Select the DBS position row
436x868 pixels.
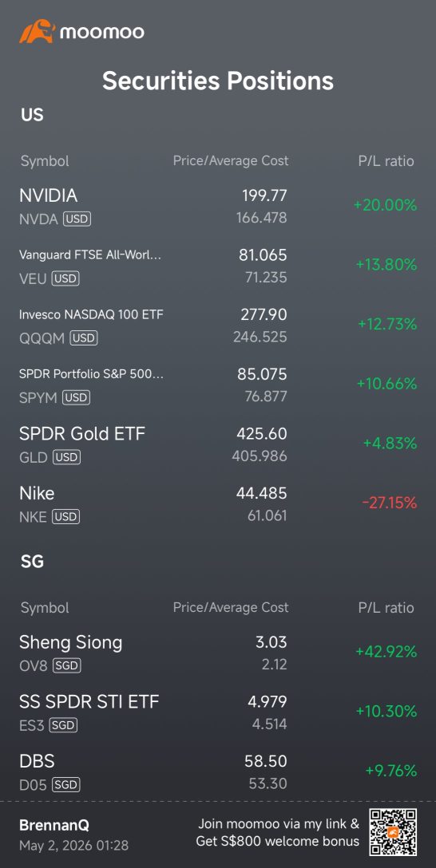coord(218,772)
